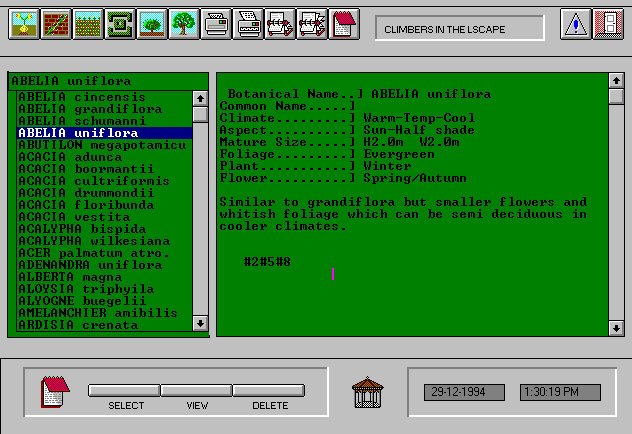Click the exit door icon
The height and width of the screenshot is (434, 632).
608,24
